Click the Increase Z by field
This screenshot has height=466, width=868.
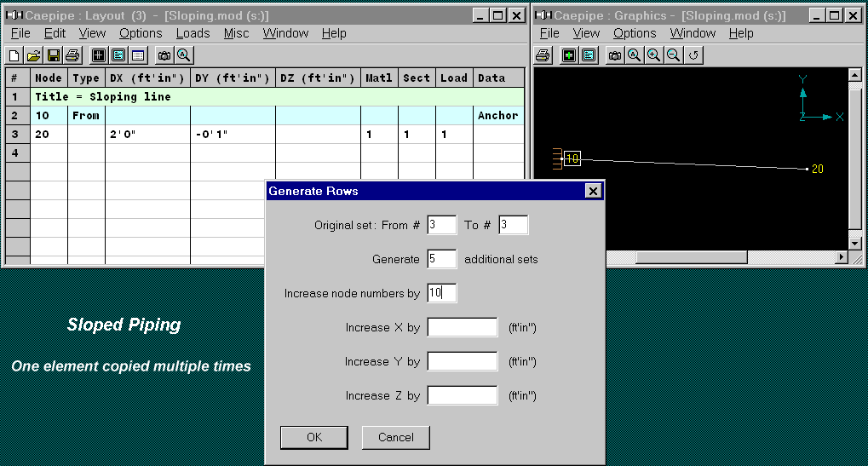tap(463, 395)
